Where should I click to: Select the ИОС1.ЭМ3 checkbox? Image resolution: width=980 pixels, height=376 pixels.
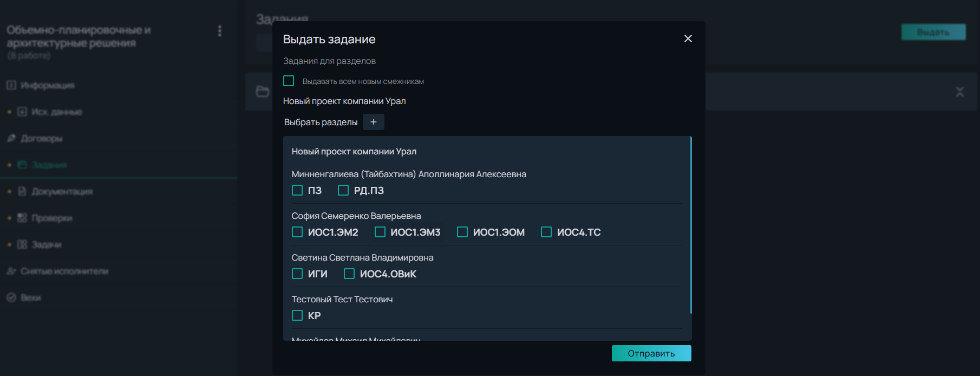[380, 232]
